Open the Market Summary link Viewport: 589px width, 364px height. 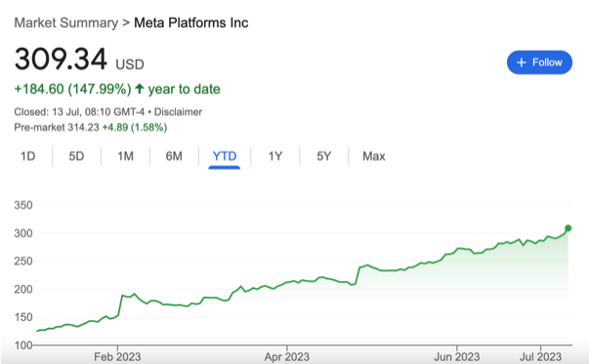click(x=66, y=22)
